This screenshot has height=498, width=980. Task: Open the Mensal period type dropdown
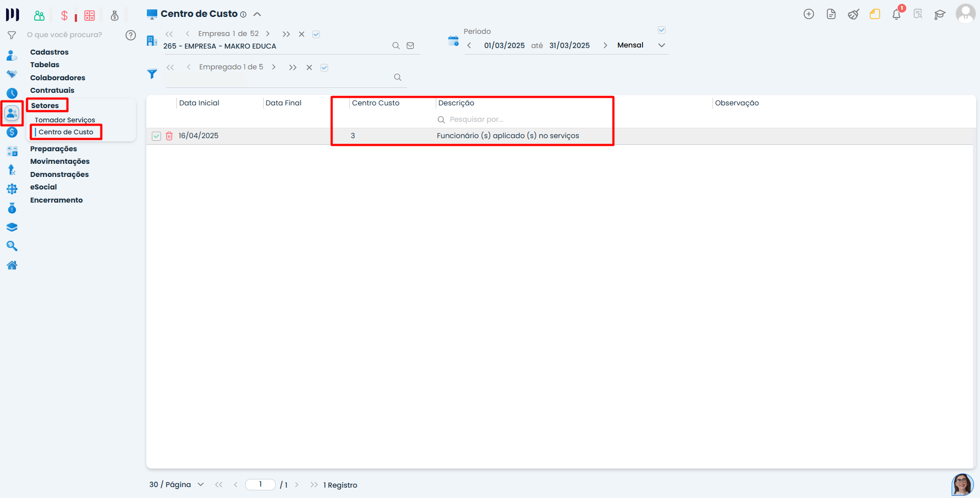coord(641,45)
